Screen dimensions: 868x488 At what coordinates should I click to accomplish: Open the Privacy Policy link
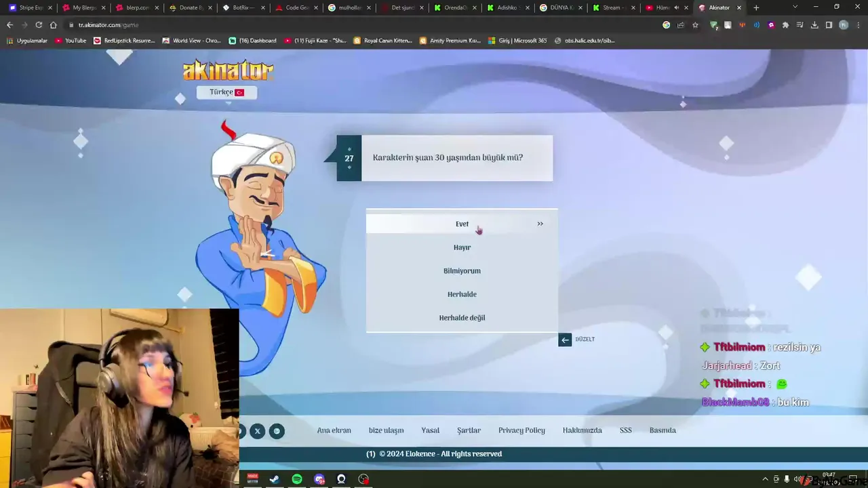click(521, 430)
